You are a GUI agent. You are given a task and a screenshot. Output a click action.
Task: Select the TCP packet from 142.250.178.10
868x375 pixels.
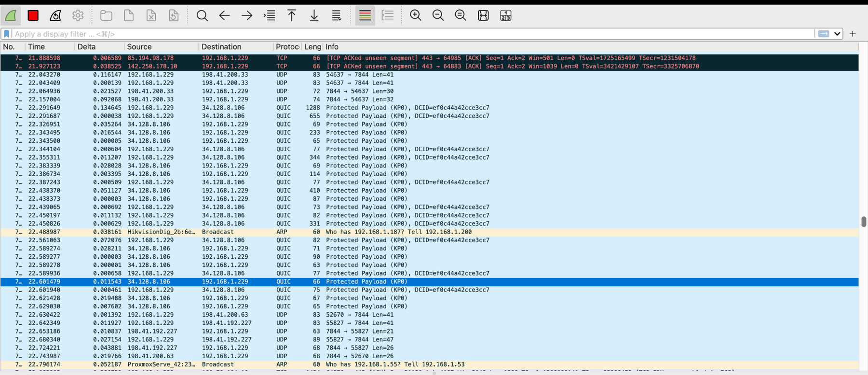pos(429,66)
